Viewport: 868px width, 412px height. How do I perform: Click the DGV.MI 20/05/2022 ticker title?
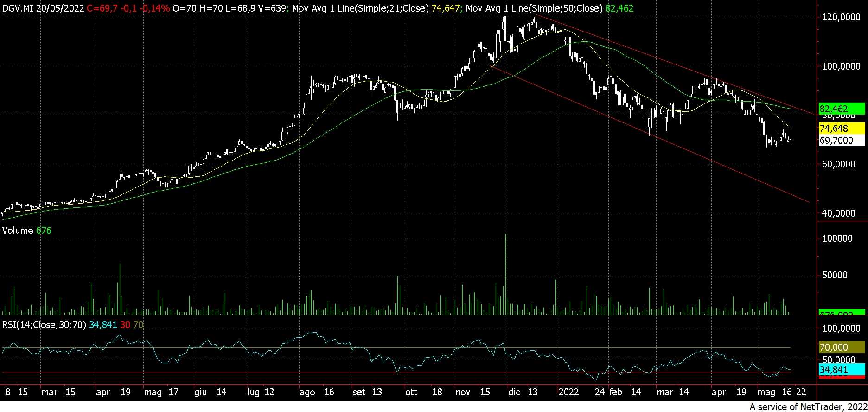[x=43, y=8]
